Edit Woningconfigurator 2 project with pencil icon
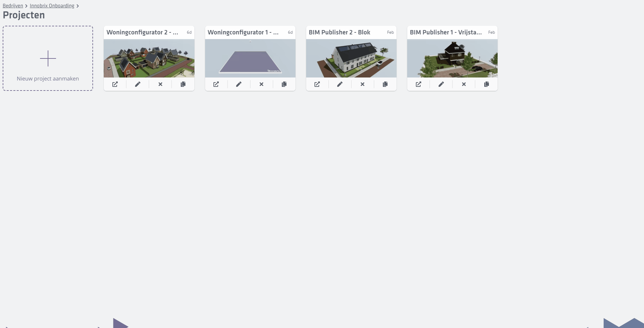 click(138, 84)
